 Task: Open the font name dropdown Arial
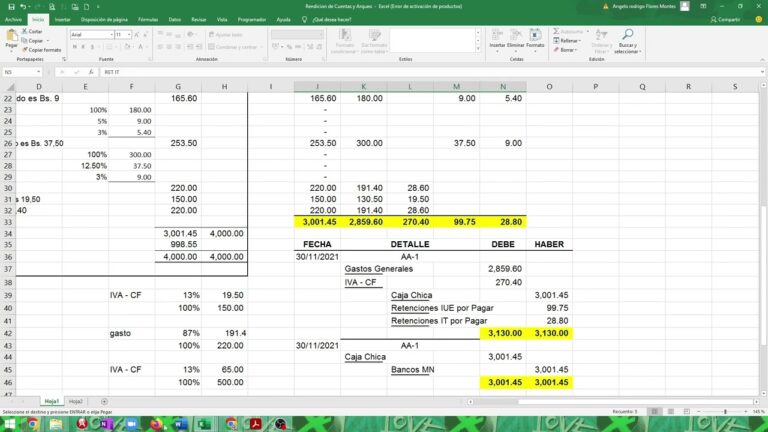click(112, 35)
